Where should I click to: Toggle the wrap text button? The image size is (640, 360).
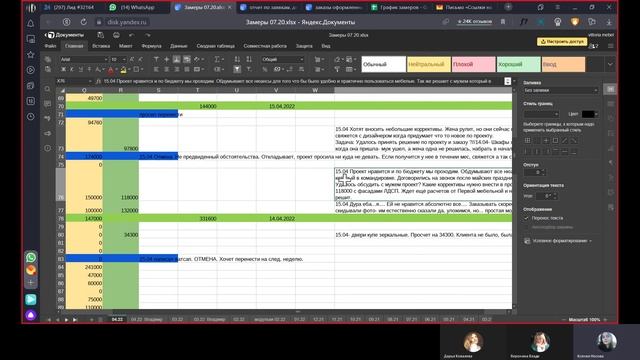pos(187,60)
